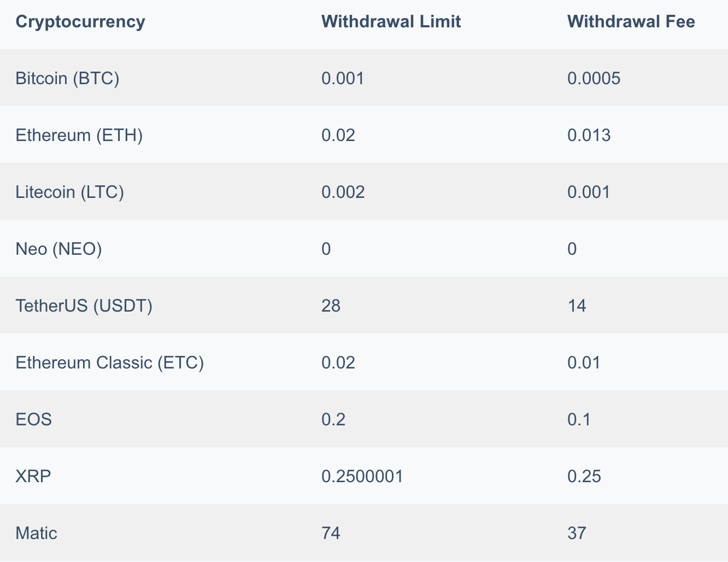Select the Ethereum (ETH) row label
Image resolution: width=728 pixels, height=562 pixels.
coord(79,136)
